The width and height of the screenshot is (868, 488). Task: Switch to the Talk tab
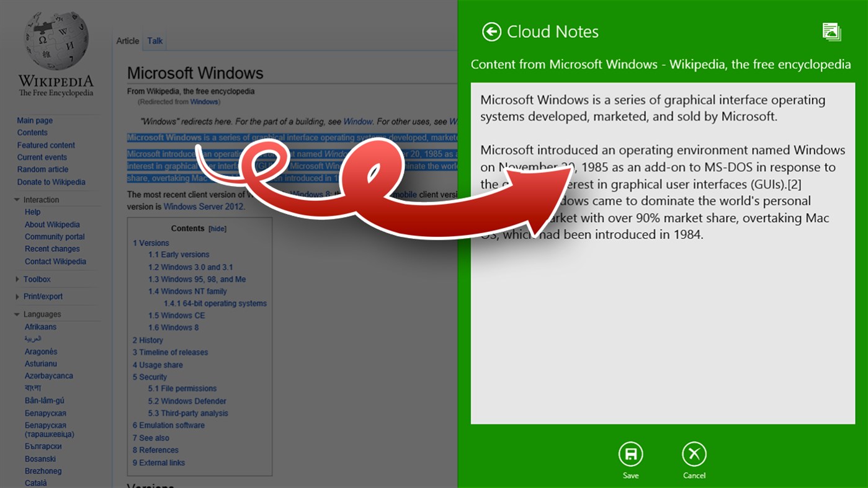click(154, 40)
